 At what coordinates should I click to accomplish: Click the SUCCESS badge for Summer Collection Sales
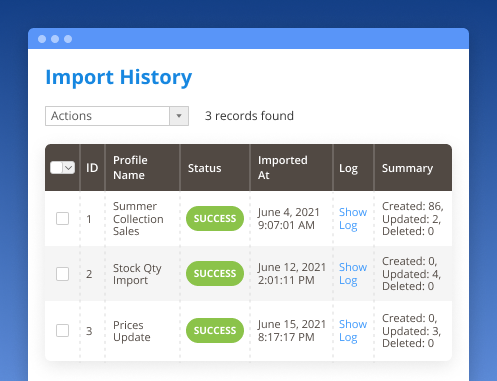tap(215, 219)
